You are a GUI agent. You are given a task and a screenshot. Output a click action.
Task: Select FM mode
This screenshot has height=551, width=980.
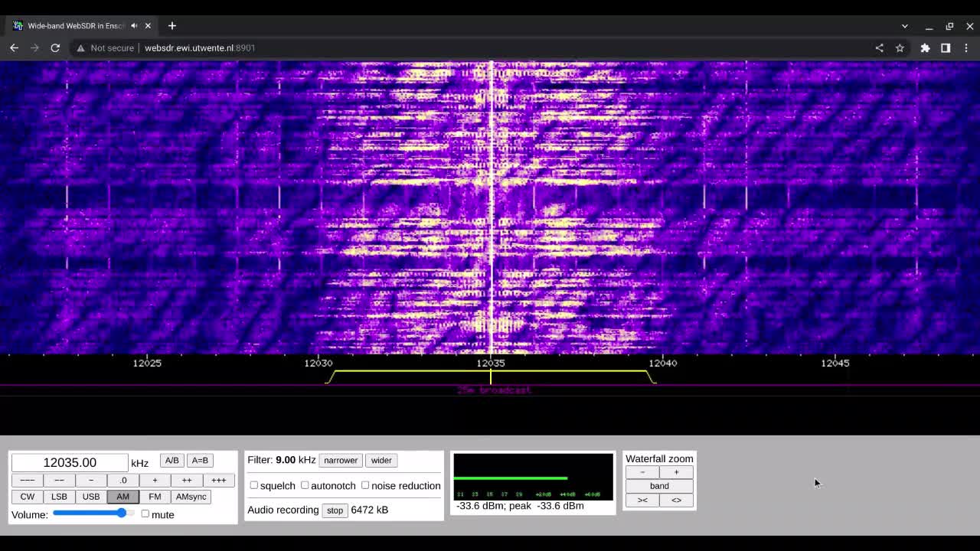tap(155, 497)
